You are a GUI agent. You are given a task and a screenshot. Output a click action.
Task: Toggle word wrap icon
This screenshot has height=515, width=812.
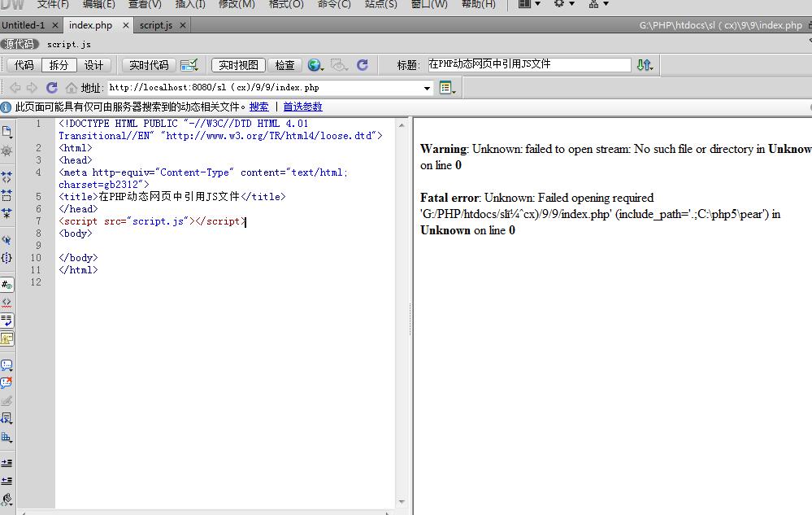(x=7, y=321)
